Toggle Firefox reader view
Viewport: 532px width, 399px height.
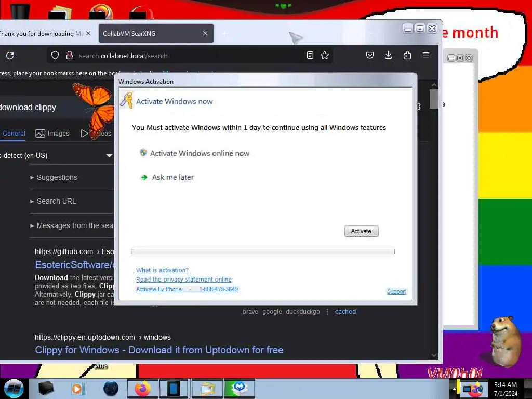pyautogui.click(x=310, y=55)
